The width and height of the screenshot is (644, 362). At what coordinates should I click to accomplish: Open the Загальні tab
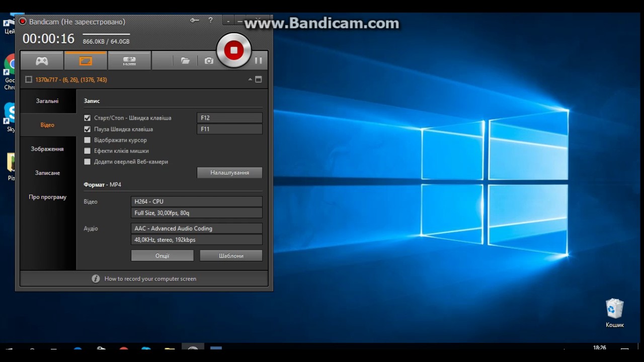pos(47,101)
